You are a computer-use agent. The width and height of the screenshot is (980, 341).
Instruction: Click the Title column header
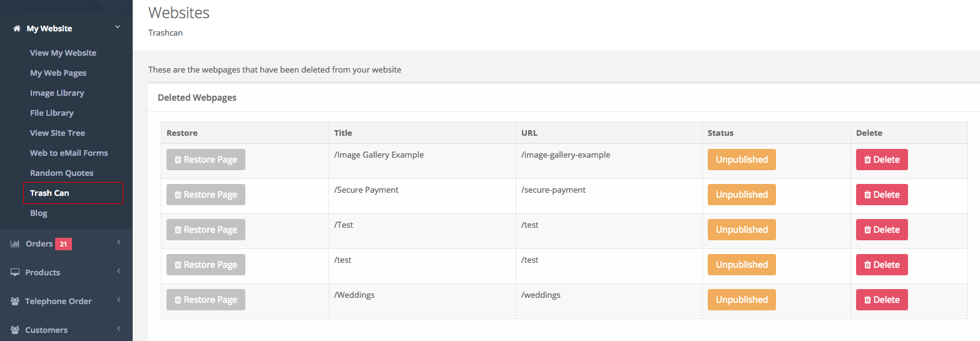click(343, 133)
